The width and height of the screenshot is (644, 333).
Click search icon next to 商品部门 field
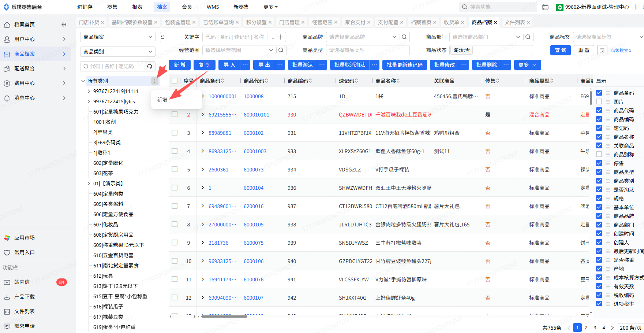pyautogui.click(x=528, y=37)
